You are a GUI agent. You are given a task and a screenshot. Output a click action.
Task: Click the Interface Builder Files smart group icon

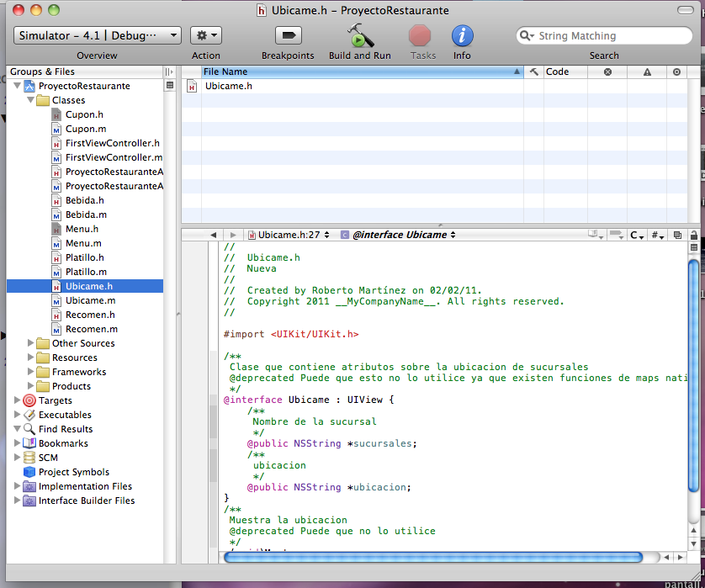tap(29, 501)
